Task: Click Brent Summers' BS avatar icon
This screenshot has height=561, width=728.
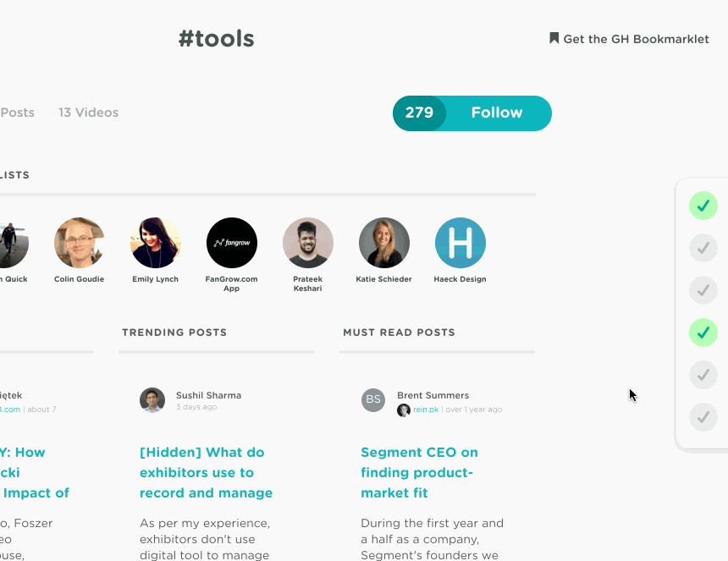Action: pos(373,400)
